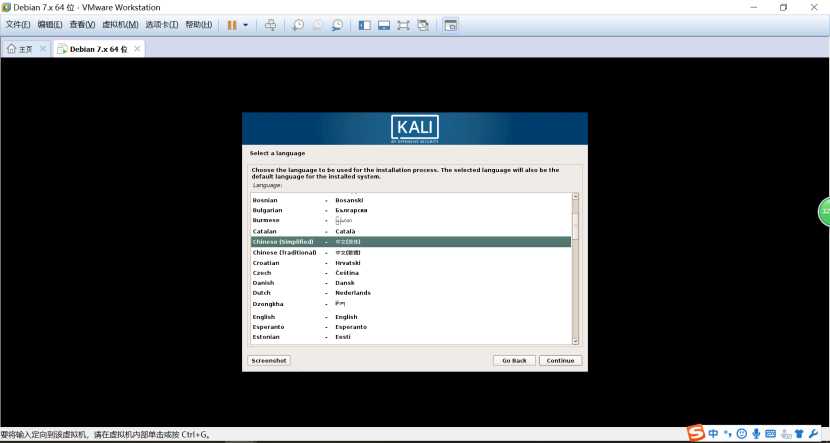Select English language row
The image size is (830, 443).
click(x=411, y=317)
